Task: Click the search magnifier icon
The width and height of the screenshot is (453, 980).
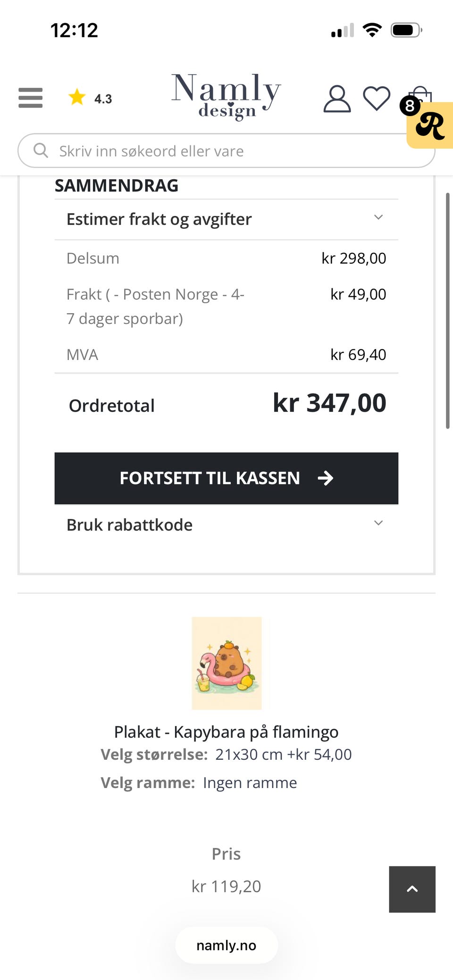Action: click(x=41, y=150)
